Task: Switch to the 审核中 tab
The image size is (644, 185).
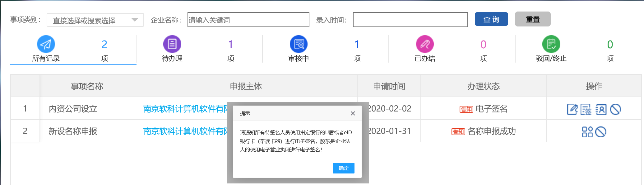Action: [299, 59]
